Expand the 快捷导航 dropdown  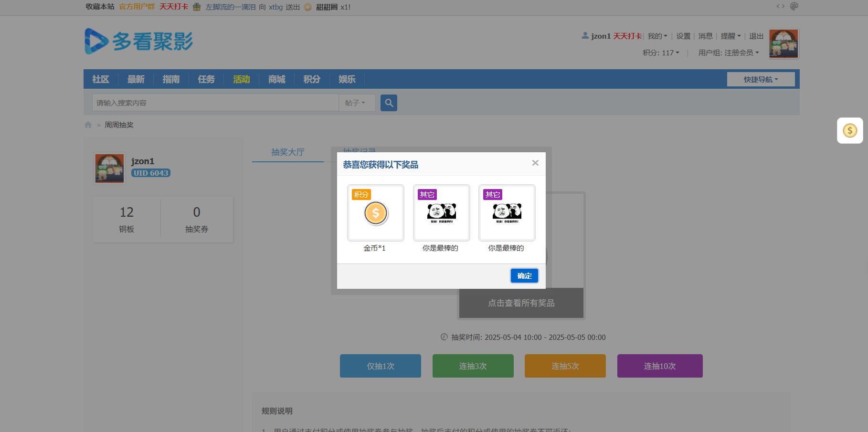[761, 79]
